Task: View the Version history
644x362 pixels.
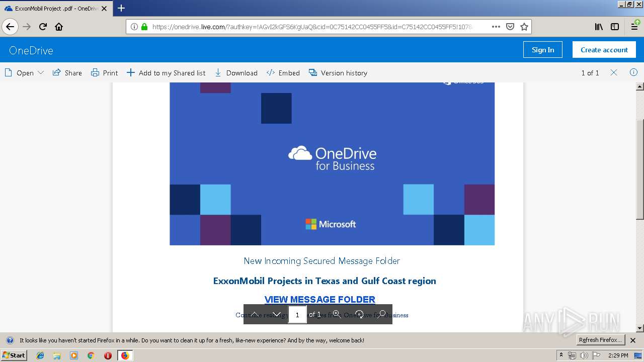Action: (338, 73)
